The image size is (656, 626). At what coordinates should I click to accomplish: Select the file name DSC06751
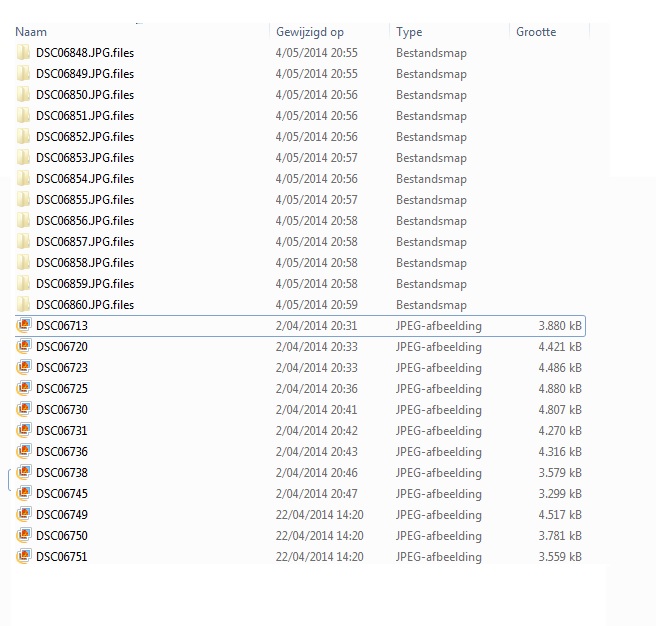point(62,557)
